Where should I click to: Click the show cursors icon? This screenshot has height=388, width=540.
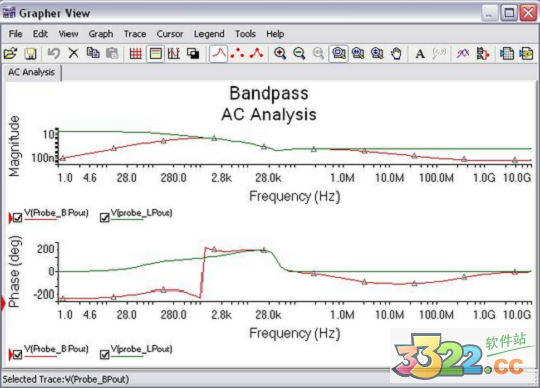click(x=174, y=54)
